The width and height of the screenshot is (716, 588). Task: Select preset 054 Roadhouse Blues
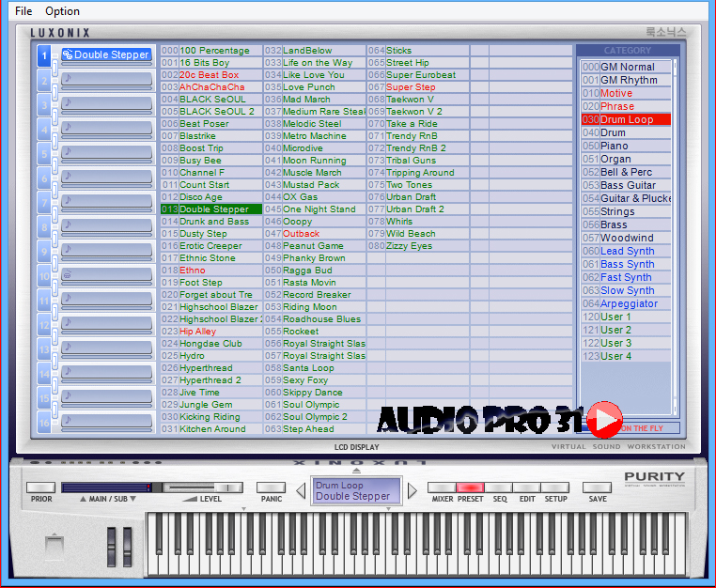pos(315,319)
